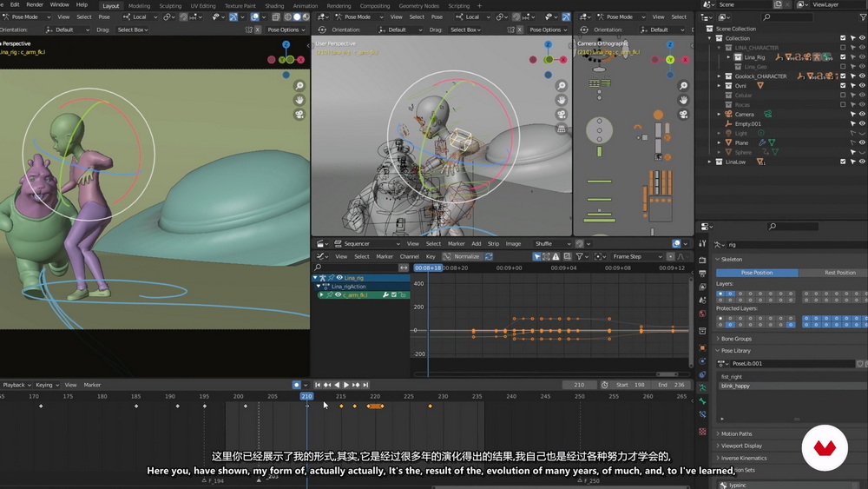
Task: Open Keying dropdown in timeline
Action: (47, 385)
